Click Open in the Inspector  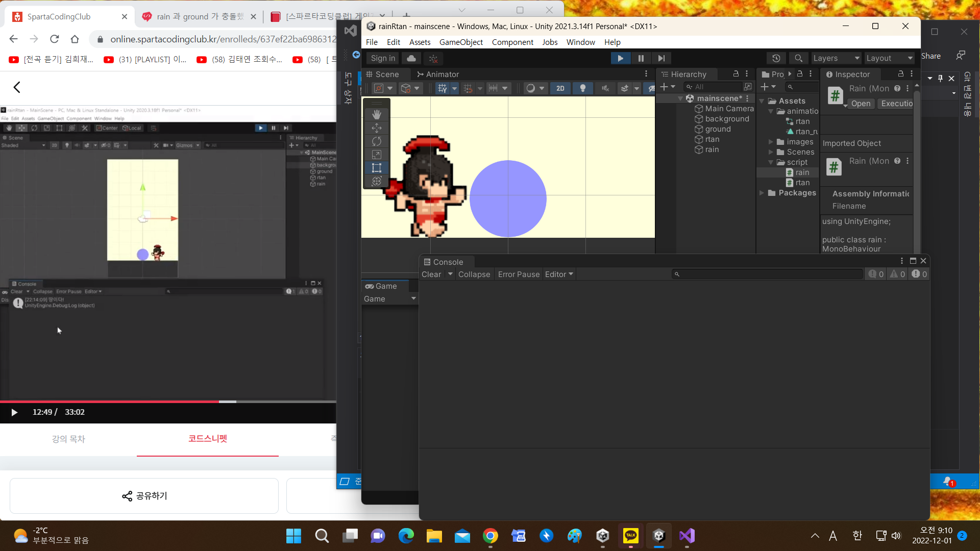[861, 104]
